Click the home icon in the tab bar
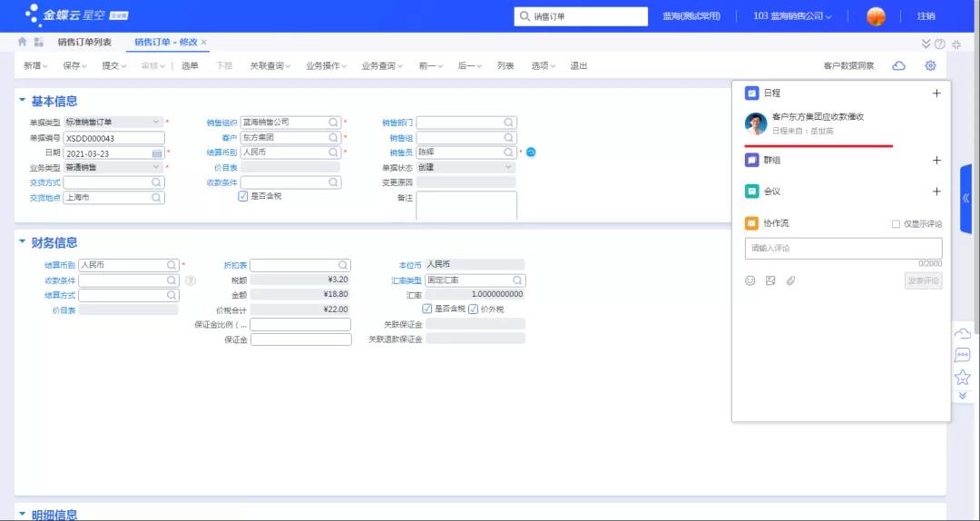 (23, 42)
